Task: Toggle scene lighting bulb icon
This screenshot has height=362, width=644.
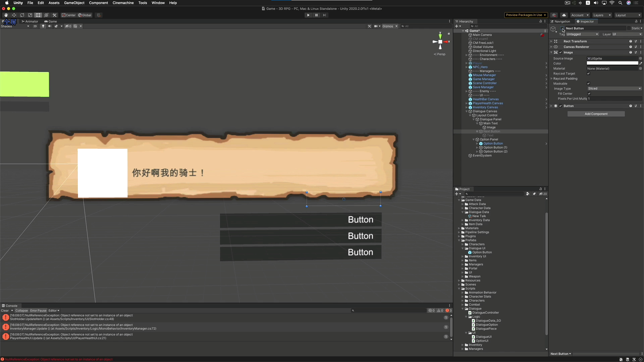Action: 43,26
